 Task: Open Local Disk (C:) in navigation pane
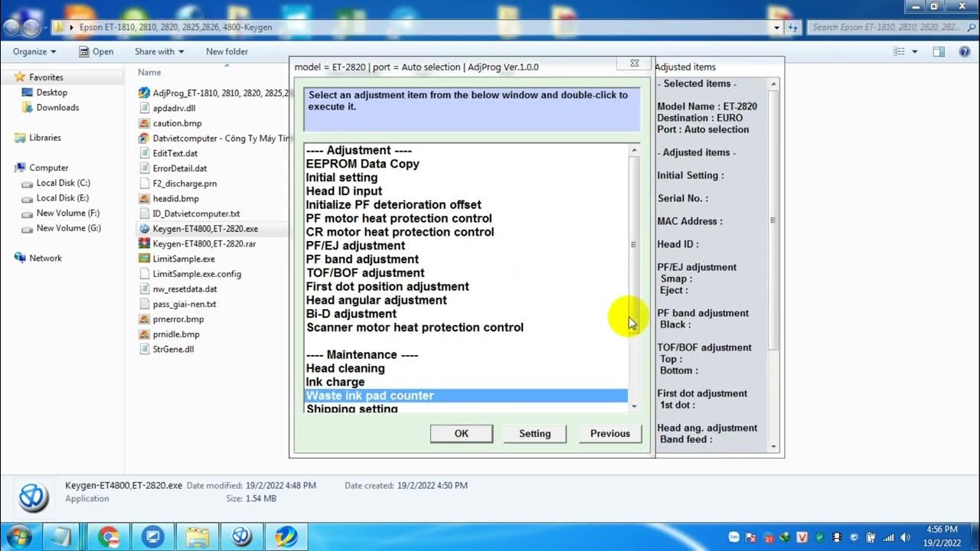click(63, 183)
